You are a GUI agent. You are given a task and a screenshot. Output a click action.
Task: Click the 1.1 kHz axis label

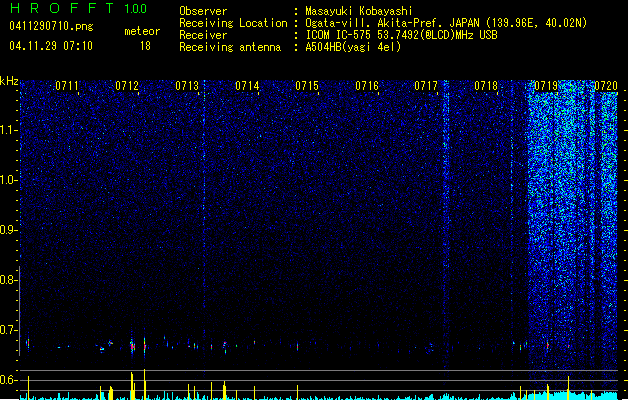(x=9, y=130)
